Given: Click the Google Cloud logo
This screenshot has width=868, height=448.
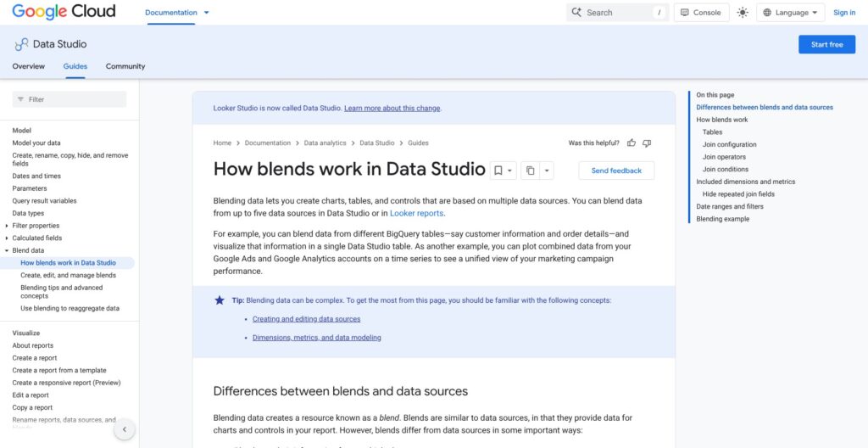Looking at the screenshot, I should [64, 12].
